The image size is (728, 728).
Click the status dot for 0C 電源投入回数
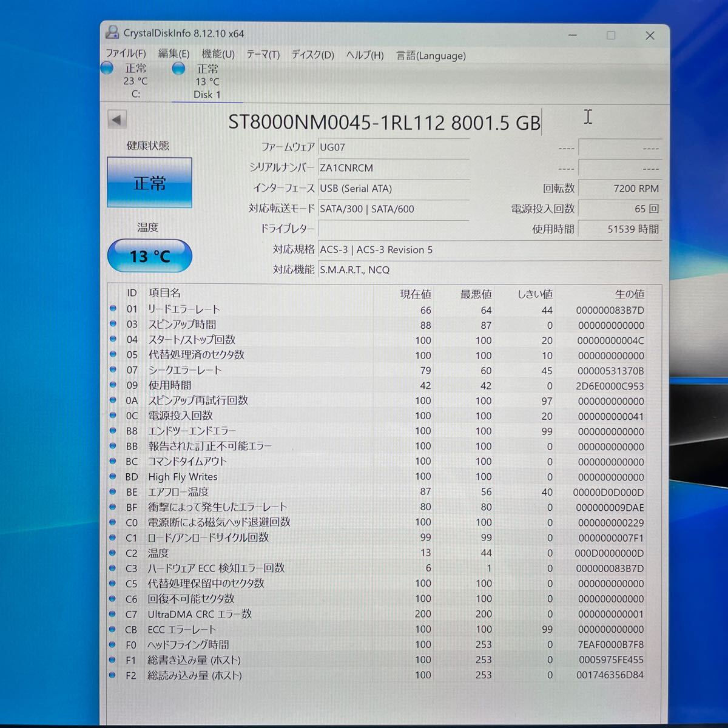[x=112, y=415]
